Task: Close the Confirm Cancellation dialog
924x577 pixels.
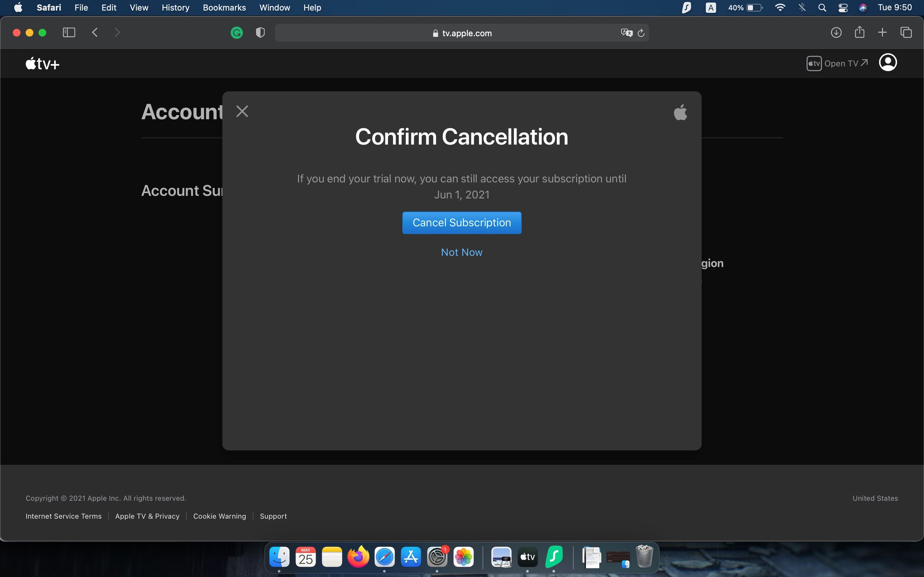Action: (x=242, y=111)
